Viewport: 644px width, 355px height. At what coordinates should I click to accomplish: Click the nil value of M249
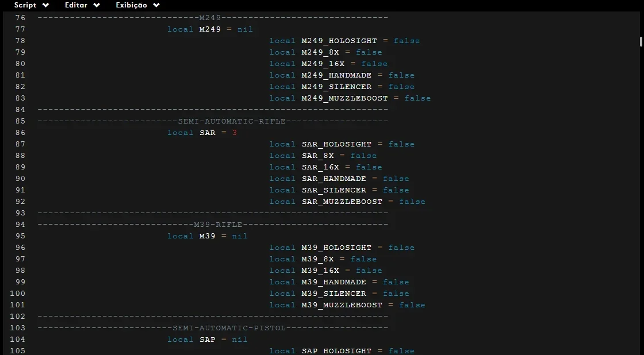[245, 29]
